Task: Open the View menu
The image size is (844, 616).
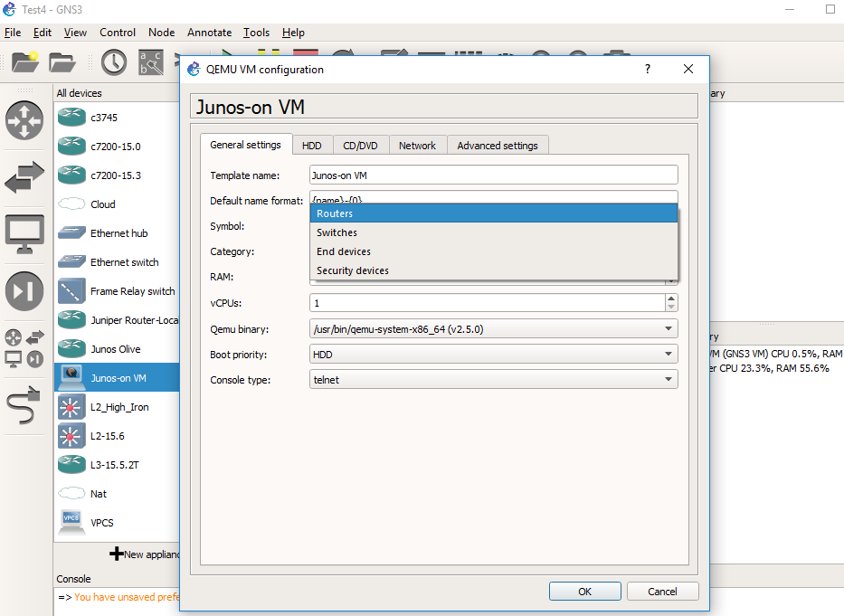Action: [75, 33]
